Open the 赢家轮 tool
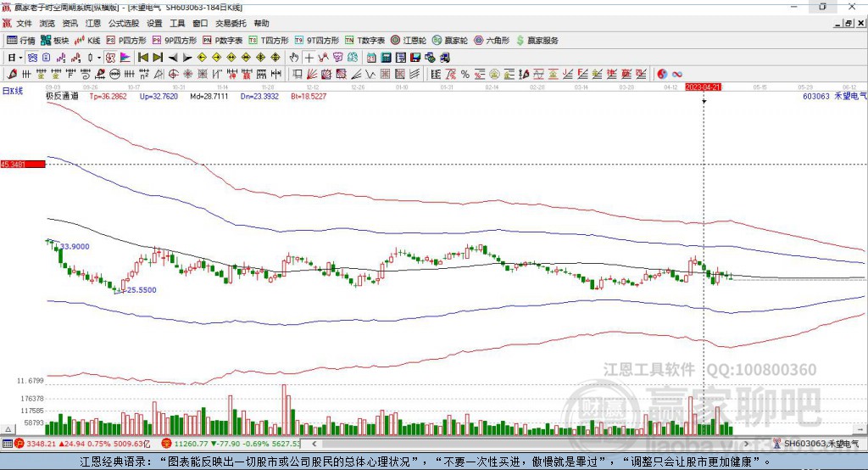This screenshot has height=470, width=868. (450, 41)
